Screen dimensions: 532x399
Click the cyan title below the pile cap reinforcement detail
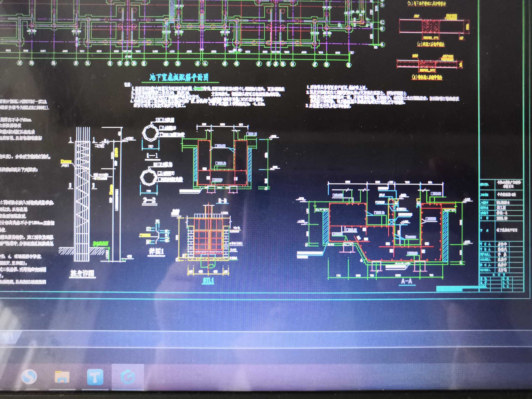tap(208, 281)
